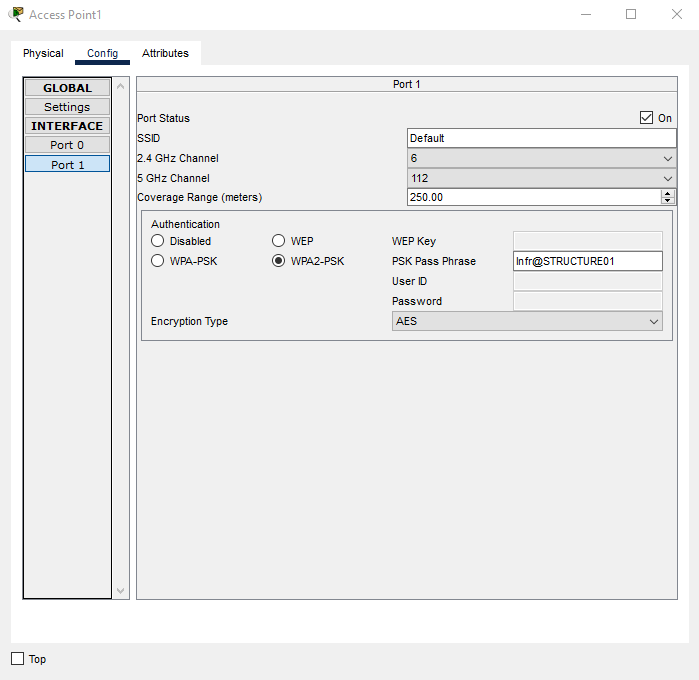
Task: Close the Access Point1 window
Action: click(x=677, y=14)
